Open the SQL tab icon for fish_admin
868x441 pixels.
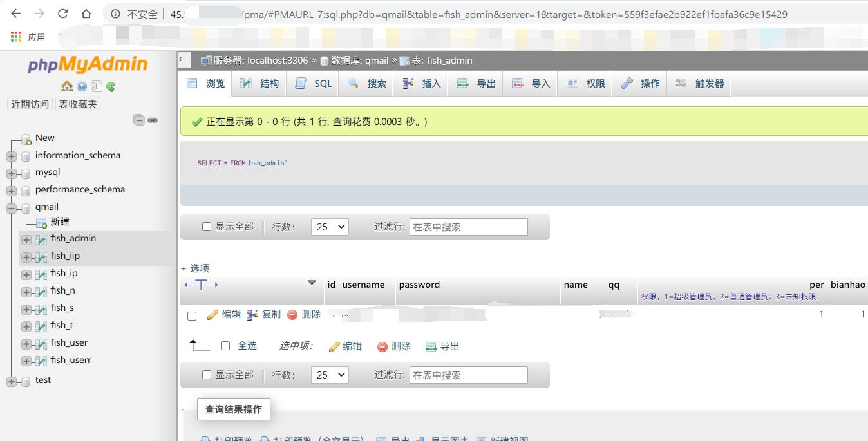coord(301,83)
